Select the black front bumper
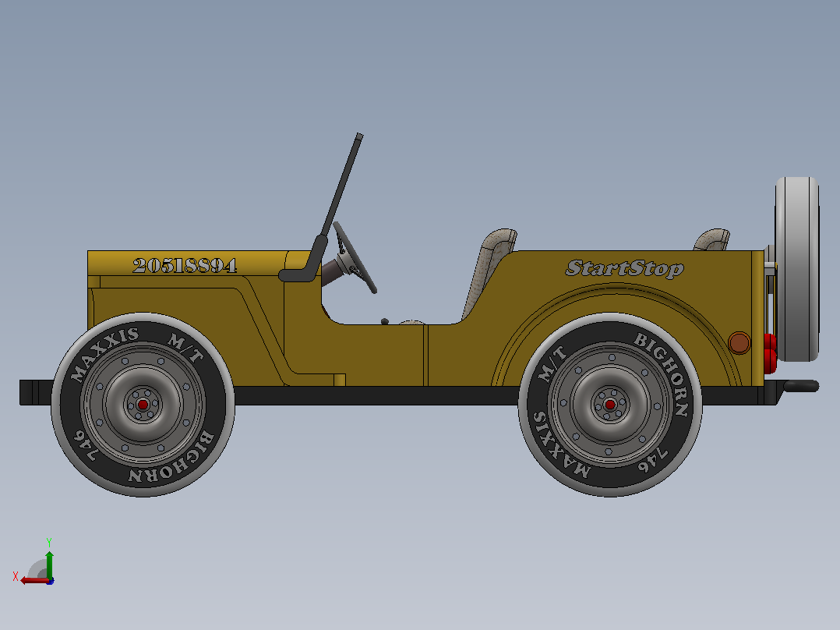The height and width of the screenshot is (630, 840). (36, 392)
